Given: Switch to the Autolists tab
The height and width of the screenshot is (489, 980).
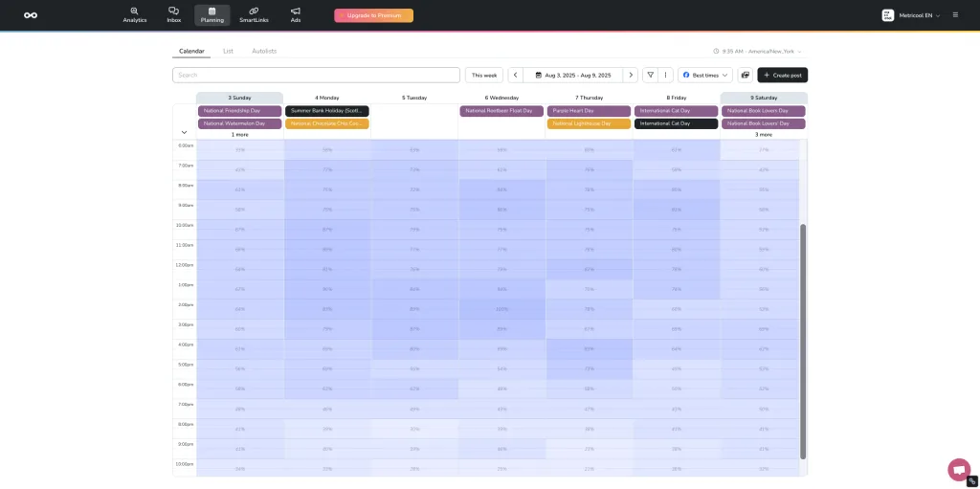Looking at the screenshot, I should (x=264, y=51).
